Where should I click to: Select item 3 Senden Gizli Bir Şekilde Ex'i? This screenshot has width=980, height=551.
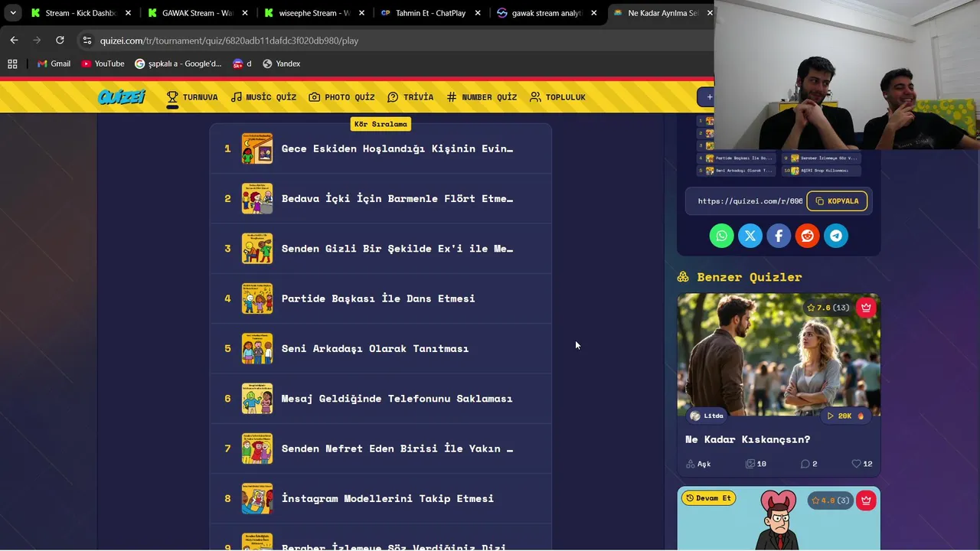tap(381, 249)
